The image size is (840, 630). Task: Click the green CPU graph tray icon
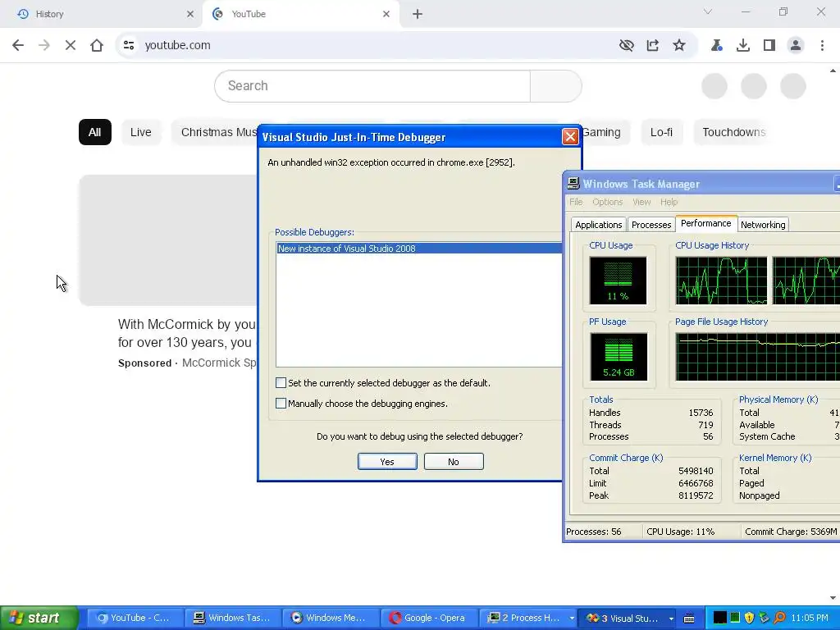pos(734,619)
